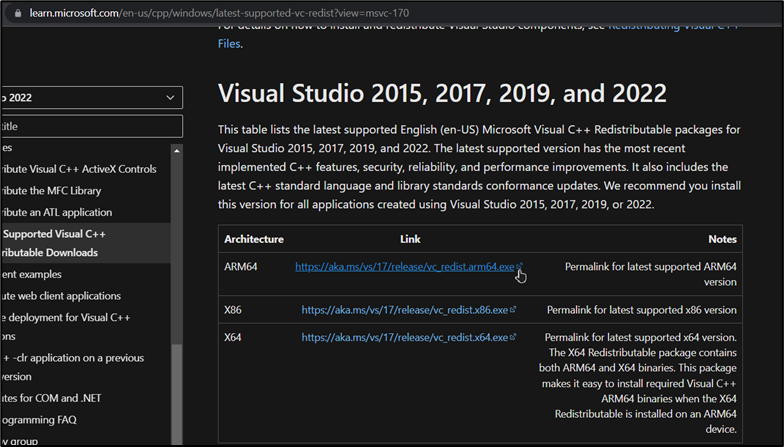Select Supported Visual C++ Redistributable Downloads item

tap(85, 243)
